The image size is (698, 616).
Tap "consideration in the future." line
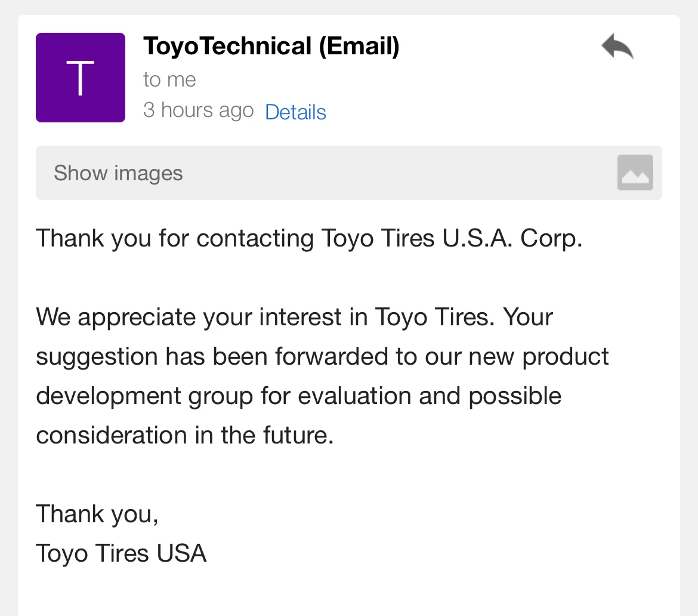pos(184,435)
